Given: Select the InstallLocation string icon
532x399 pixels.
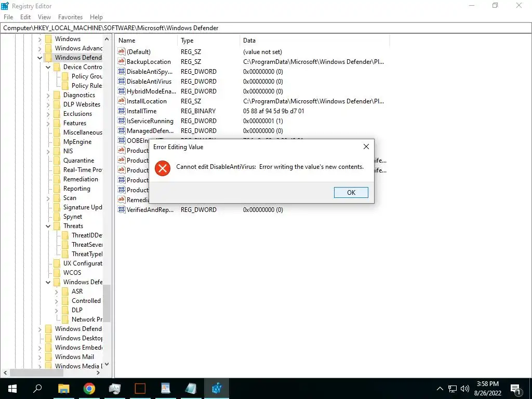Looking at the screenshot, I should (121, 101).
